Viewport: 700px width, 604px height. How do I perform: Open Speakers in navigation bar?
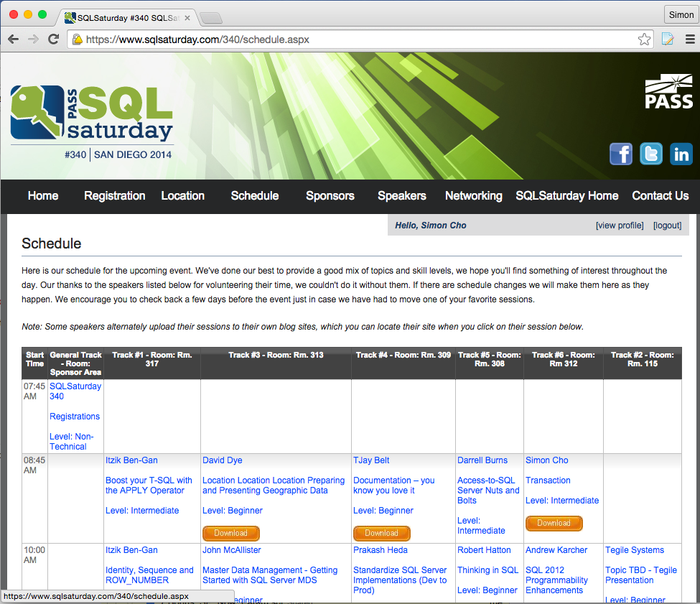coord(402,195)
